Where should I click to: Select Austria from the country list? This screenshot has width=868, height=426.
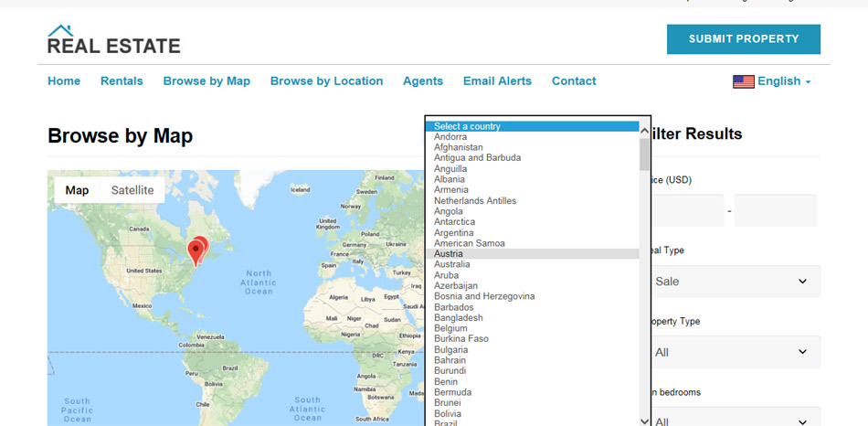pos(448,254)
